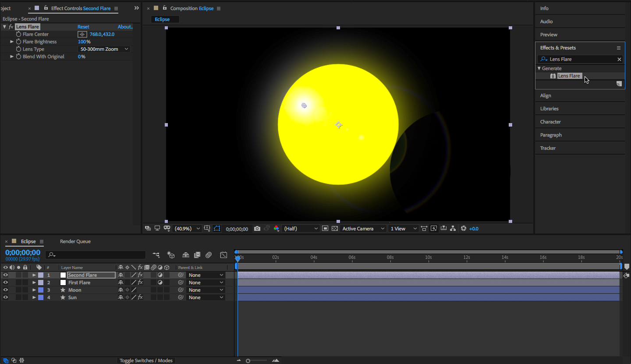Click Show Channel and Color Management icon
This screenshot has height=364, width=631.
[x=276, y=229]
